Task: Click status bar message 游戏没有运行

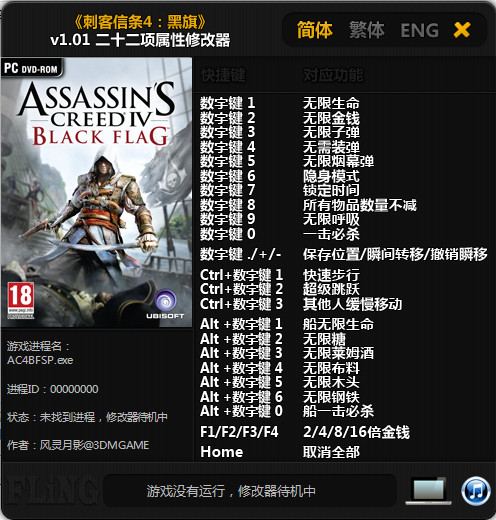Action: [x=185, y=491]
